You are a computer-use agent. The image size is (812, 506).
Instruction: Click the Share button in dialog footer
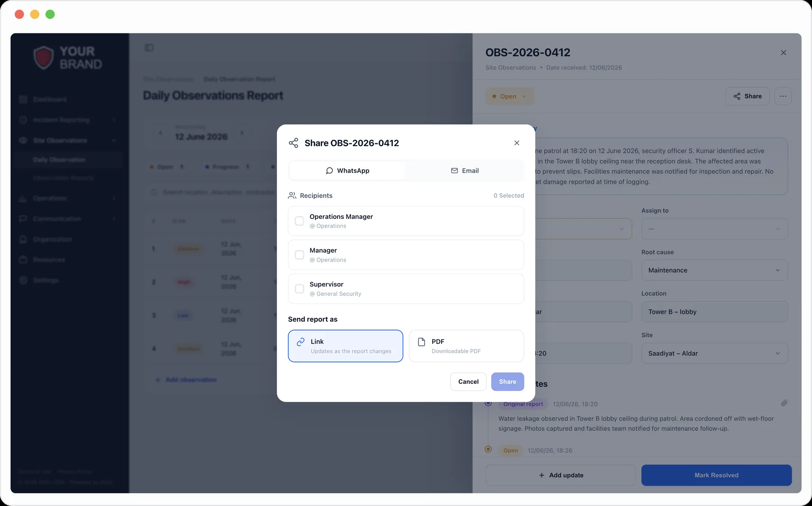point(507,382)
